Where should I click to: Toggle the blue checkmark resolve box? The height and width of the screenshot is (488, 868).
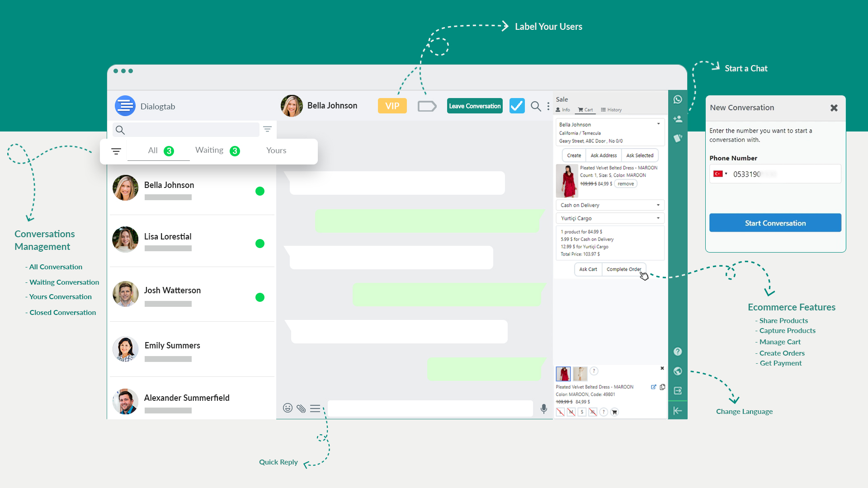[x=517, y=106]
